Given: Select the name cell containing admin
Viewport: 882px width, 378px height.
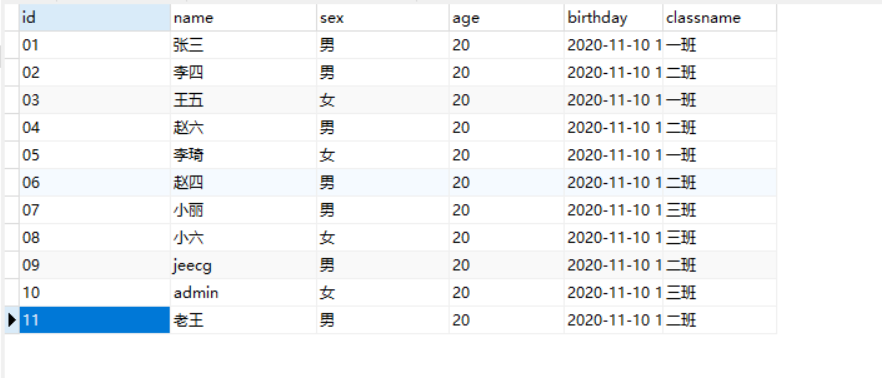Looking at the screenshot, I should coord(244,292).
